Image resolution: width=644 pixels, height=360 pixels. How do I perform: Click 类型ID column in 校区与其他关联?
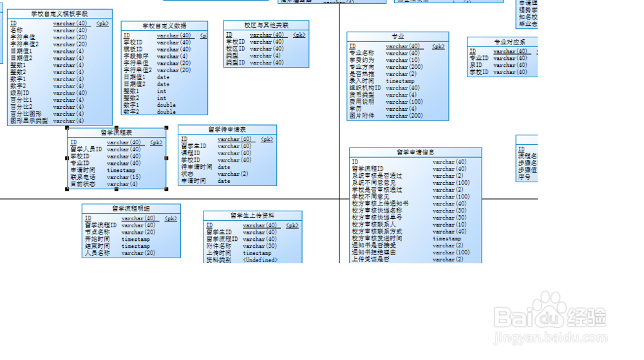(x=235, y=62)
